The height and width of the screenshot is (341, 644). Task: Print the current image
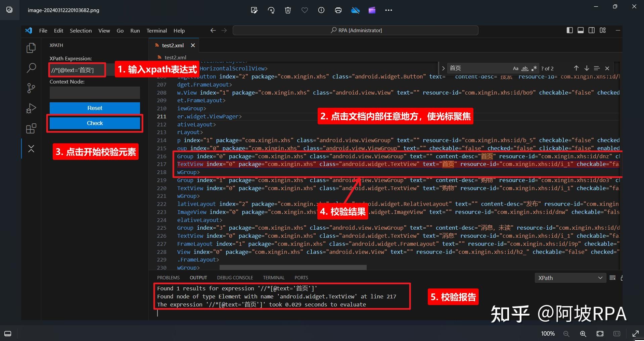338,10
